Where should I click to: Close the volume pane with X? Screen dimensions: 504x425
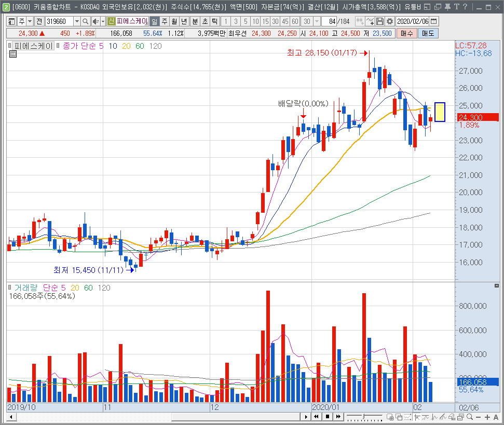(497, 285)
